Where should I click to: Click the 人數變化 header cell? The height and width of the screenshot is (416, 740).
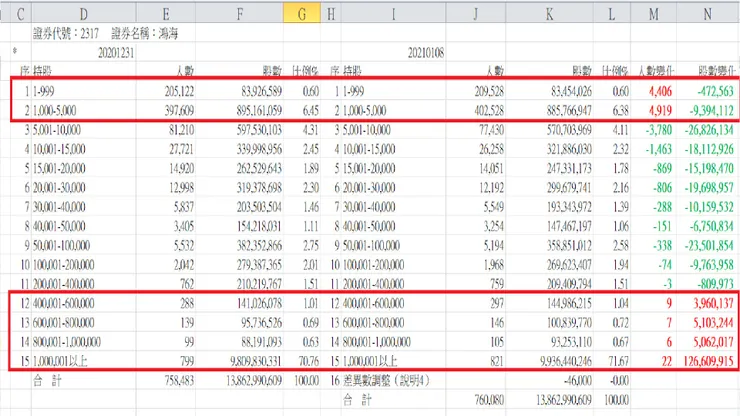[656, 71]
